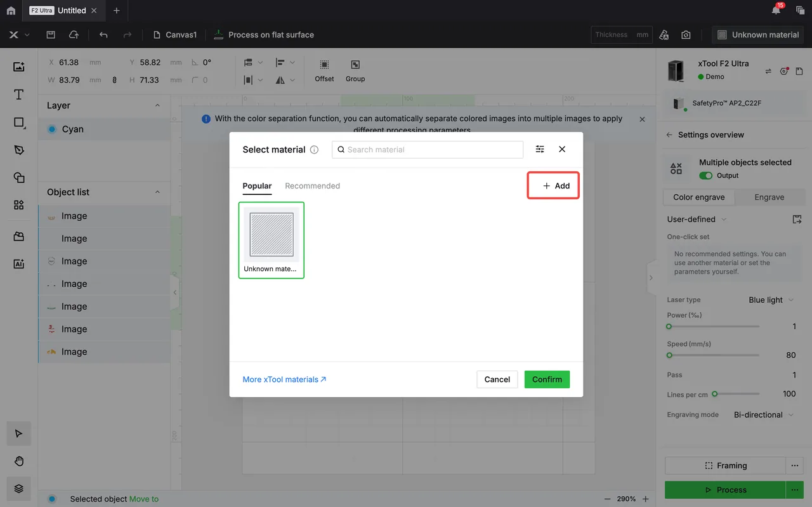812x507 pixels.
Task: Click the Speed slider handle
Action: coord(669,355)
